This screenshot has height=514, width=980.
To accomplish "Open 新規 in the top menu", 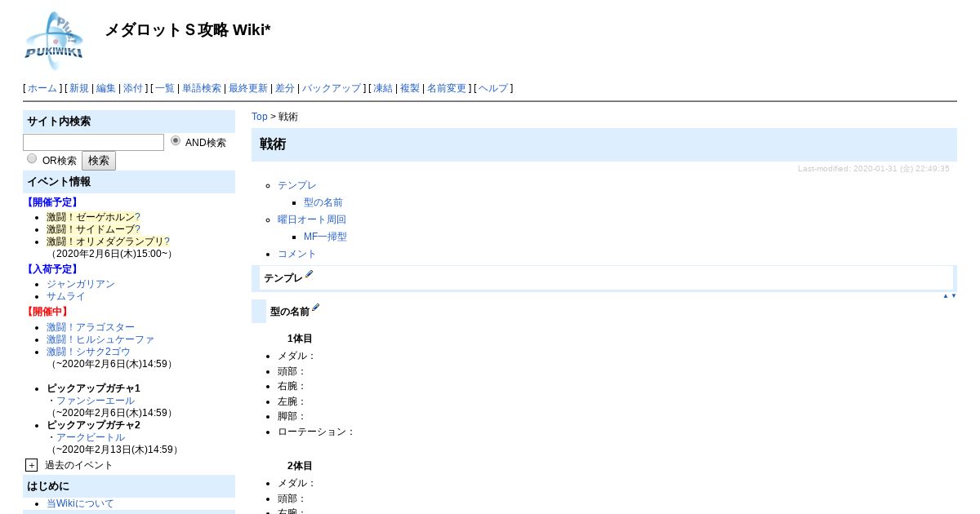I will tap(78, 88).
